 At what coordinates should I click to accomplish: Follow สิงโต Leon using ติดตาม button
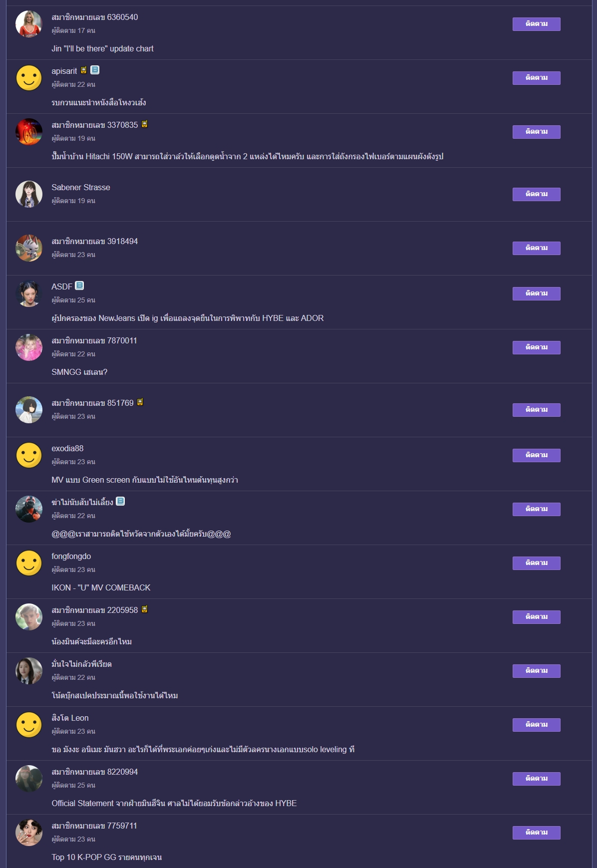pyautogui.click(x=536, y=725)
